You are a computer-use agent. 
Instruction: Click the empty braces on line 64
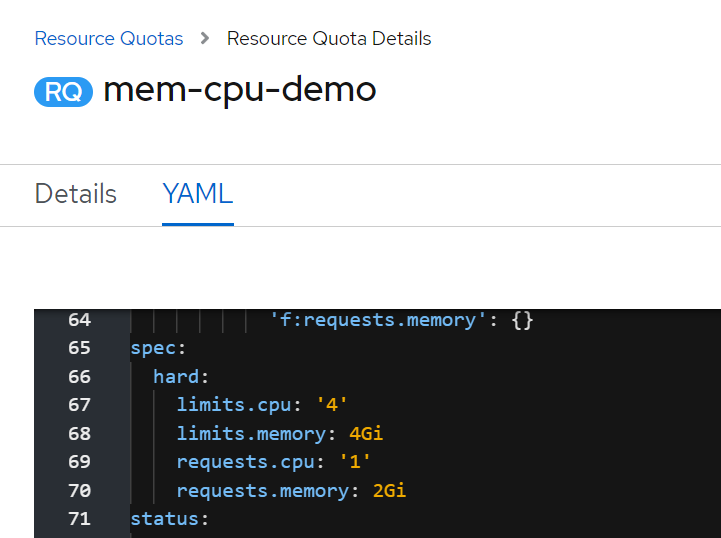coord(522,320)
